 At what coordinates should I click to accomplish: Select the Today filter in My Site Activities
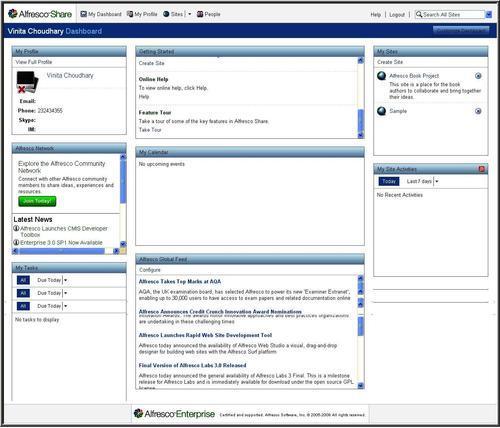click(x=389, y=181)
